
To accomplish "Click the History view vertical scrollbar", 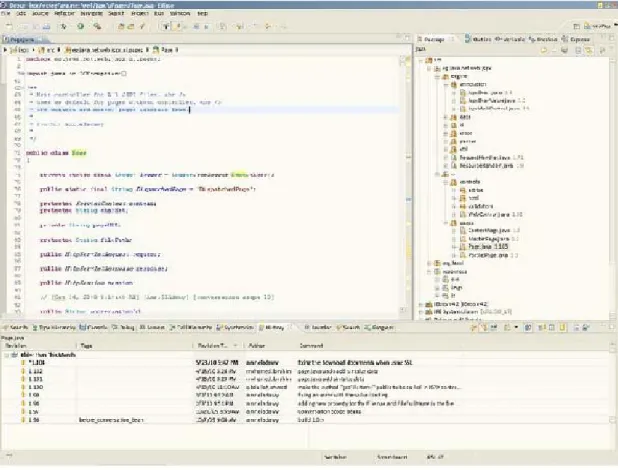I will pos(612,382).
